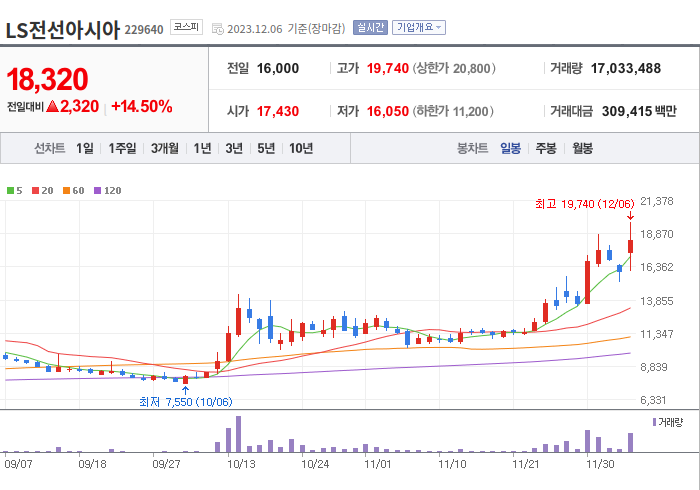This screenshot has height=490, width=700.
Task: Click the 선차트 label
Action: 50,148
